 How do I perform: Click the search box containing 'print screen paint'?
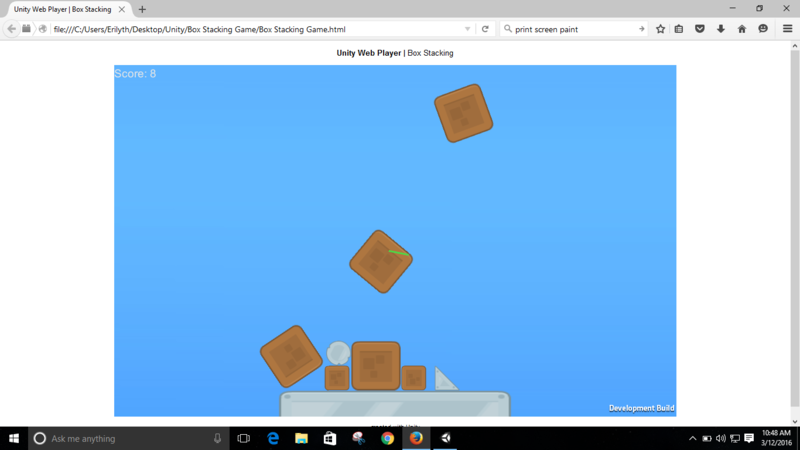pos(570,29)
